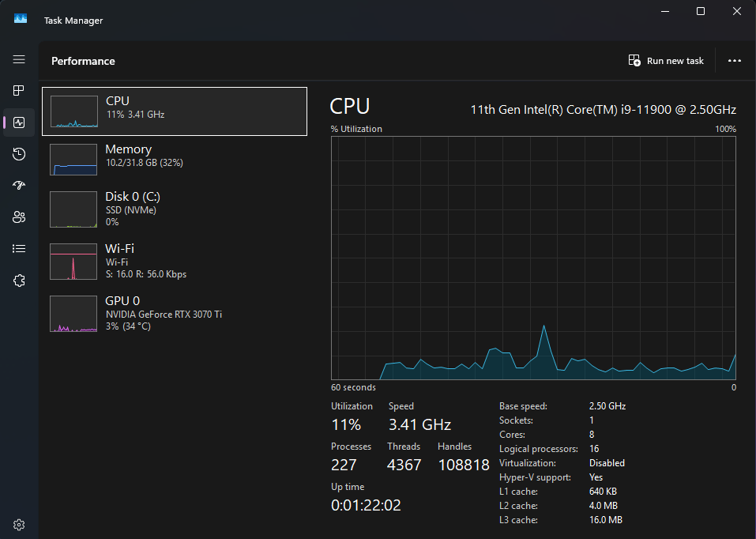Screen dimensions: 756x539
Task: Open the three-dots more options menu
Action: point(735,61)
